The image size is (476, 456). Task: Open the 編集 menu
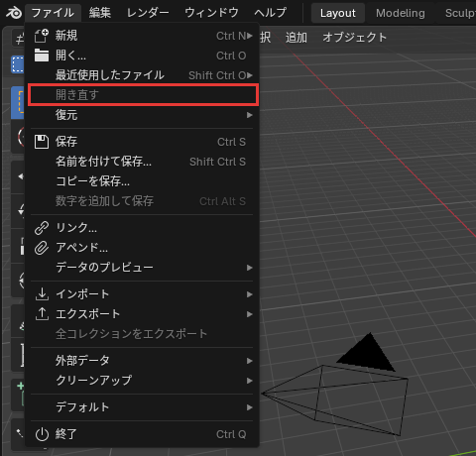(99, 13)
